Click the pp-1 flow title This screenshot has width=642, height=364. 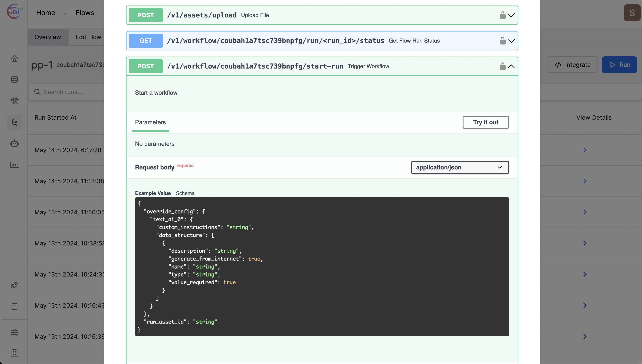42,65
